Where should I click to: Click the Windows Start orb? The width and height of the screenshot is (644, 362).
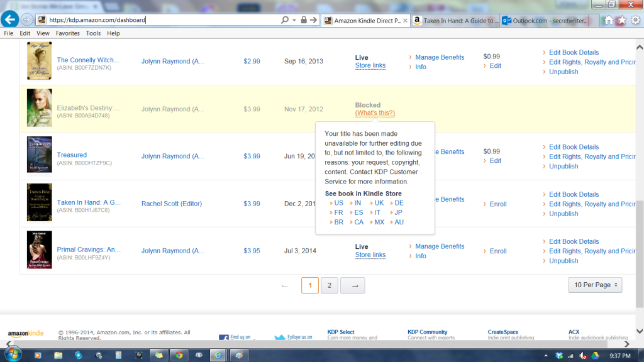click(x=12, y=355)
